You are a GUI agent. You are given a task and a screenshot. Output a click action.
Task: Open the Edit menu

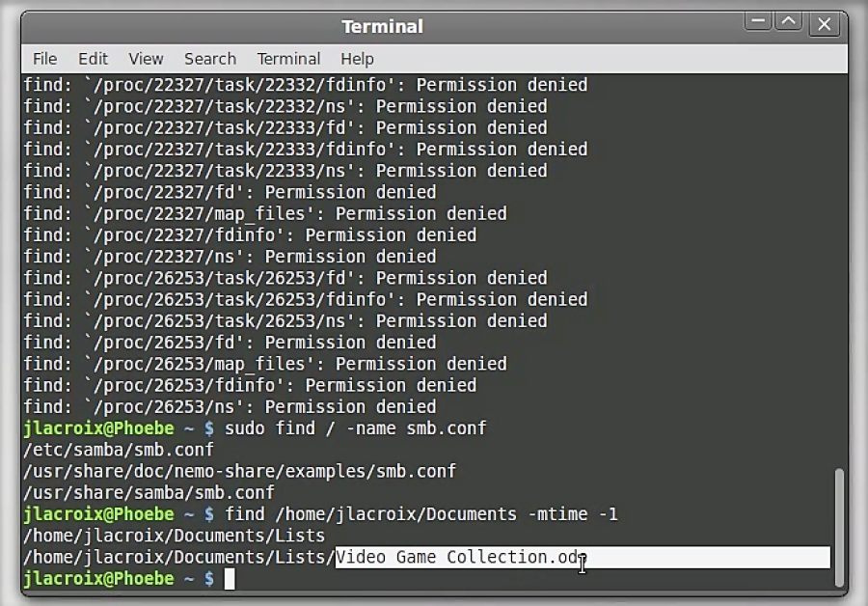coord(93,59)
